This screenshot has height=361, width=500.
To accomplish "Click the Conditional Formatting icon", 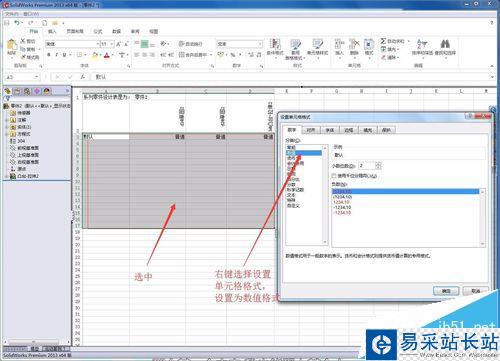I will point(275,44).
